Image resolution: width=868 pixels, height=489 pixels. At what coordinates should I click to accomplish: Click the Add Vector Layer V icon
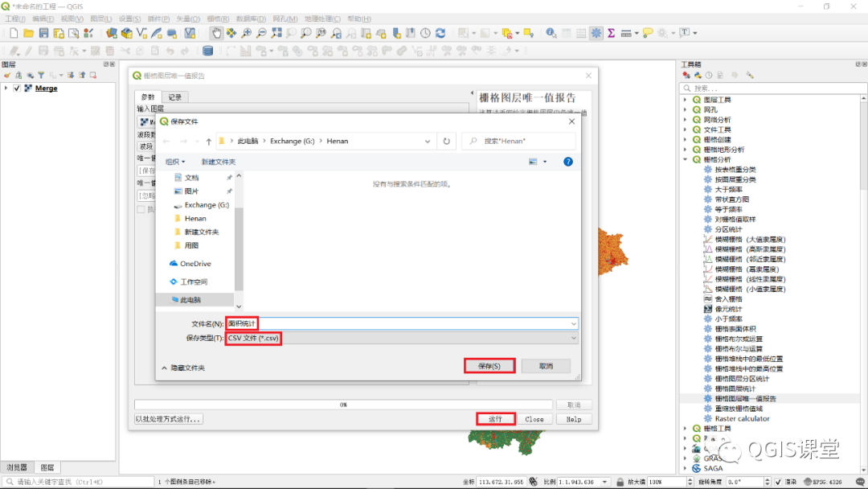141,33
